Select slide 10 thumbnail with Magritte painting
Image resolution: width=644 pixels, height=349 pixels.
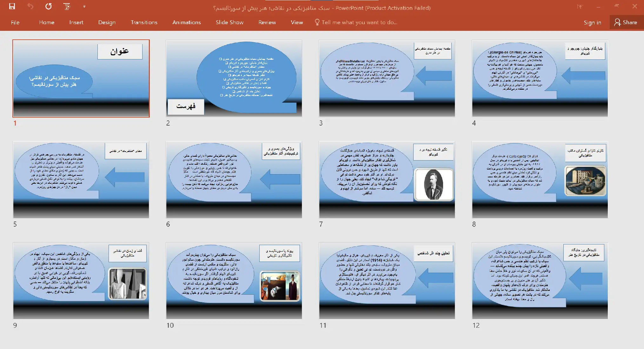pyautogui.click(x=234, y=281)
